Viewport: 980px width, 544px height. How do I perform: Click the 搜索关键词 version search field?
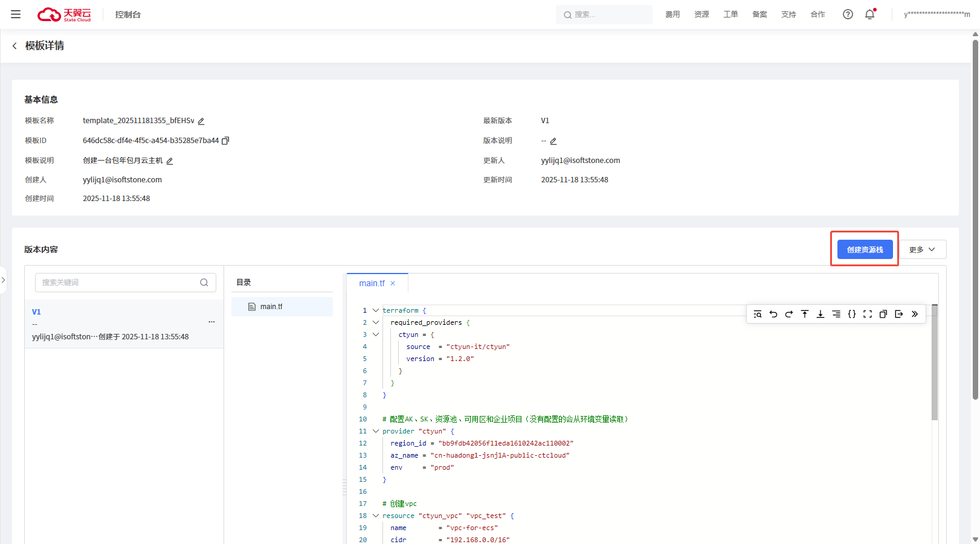(x=118, y=283)
